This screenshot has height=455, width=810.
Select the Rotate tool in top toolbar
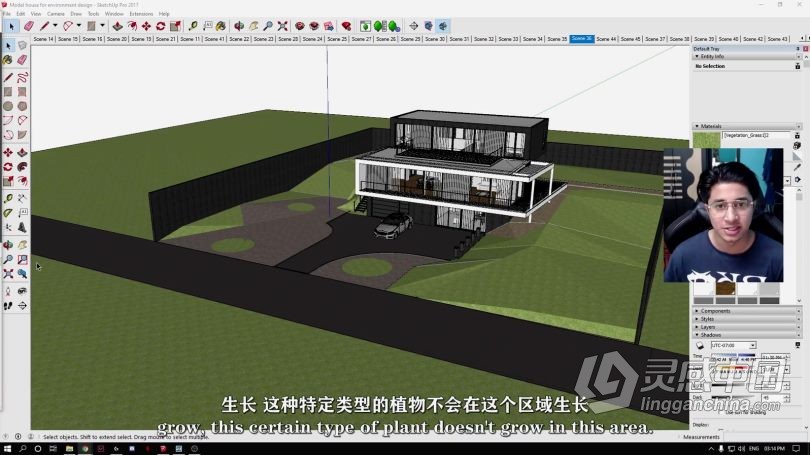click(x=161, y=26)
